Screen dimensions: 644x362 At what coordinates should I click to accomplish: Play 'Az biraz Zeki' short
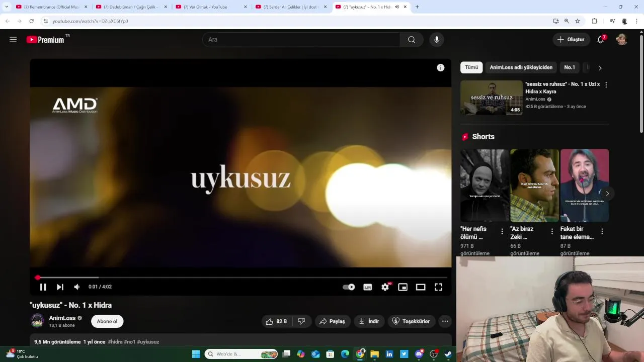[534, 186]
